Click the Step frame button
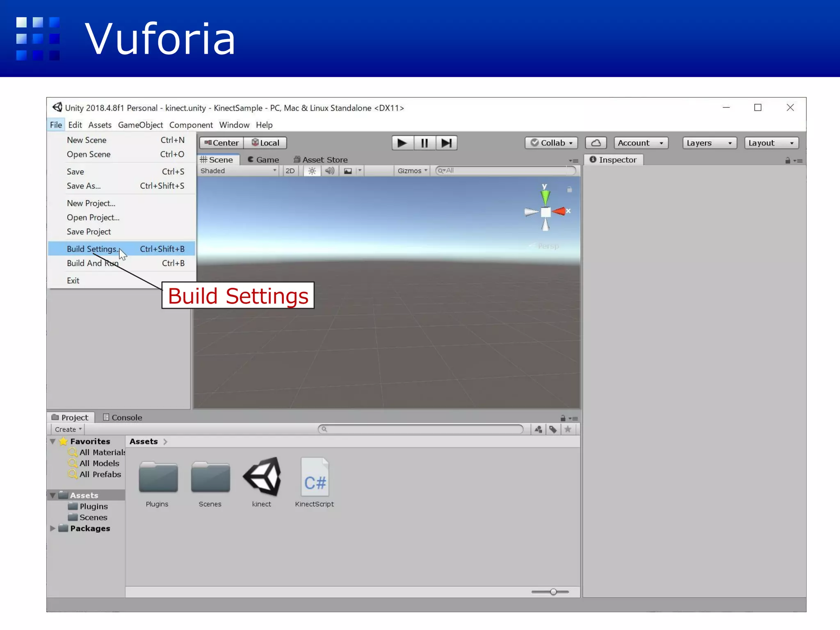This screenshot has width=840, height=630. (x=446, y=143)
